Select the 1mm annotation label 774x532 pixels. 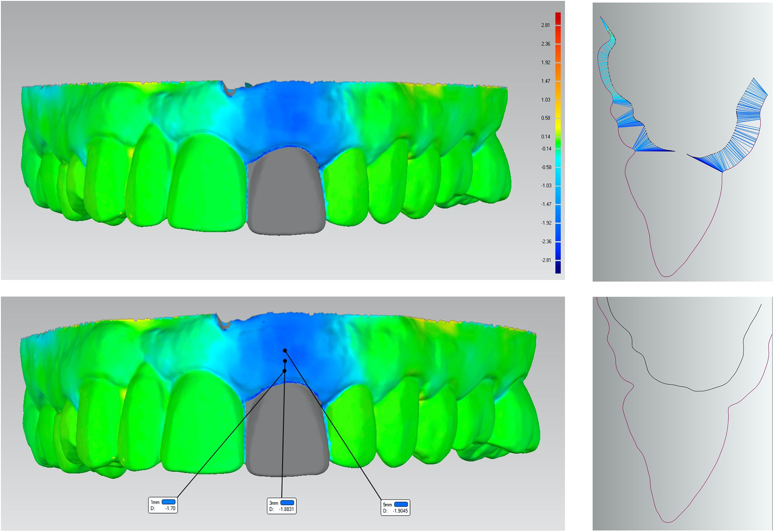tap(163, 505)
